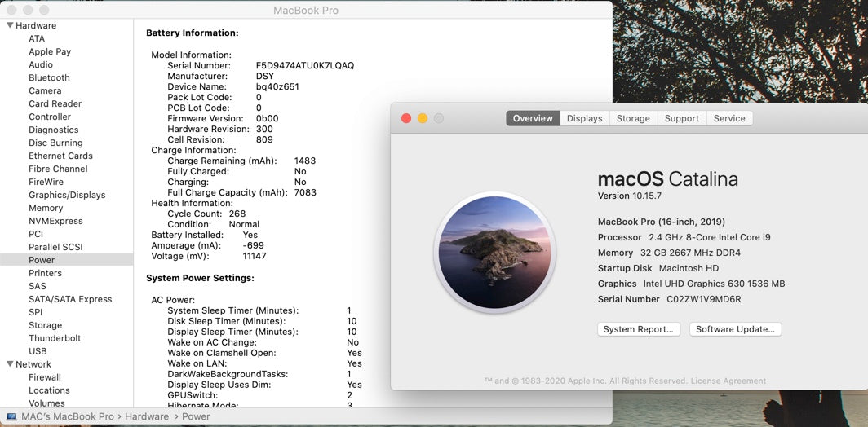Screen dimensions: 868x427
Task: Open NVMExpress entry
Action: tap(55, 221)
